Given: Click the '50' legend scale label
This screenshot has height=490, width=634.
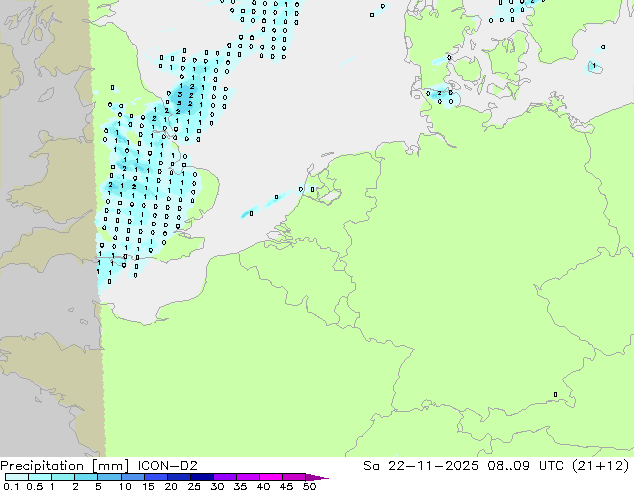Looking at the screenshot, I should 309,486.
